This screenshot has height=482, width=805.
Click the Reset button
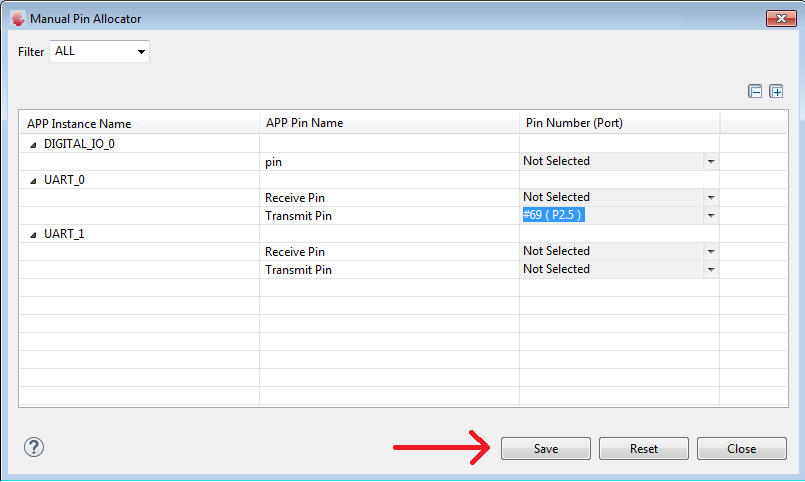pos(644,449)
